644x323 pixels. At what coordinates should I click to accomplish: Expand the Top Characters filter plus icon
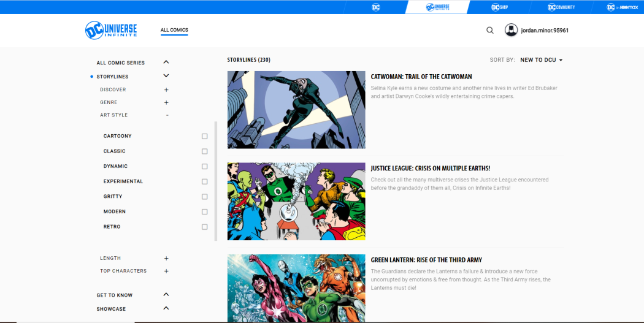pos(166,272)
